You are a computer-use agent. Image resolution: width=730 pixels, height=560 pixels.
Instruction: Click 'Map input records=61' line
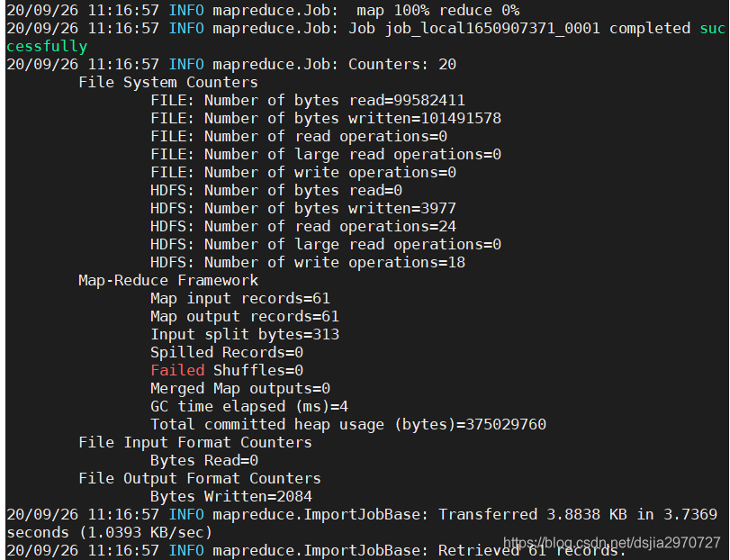[240, 298]
